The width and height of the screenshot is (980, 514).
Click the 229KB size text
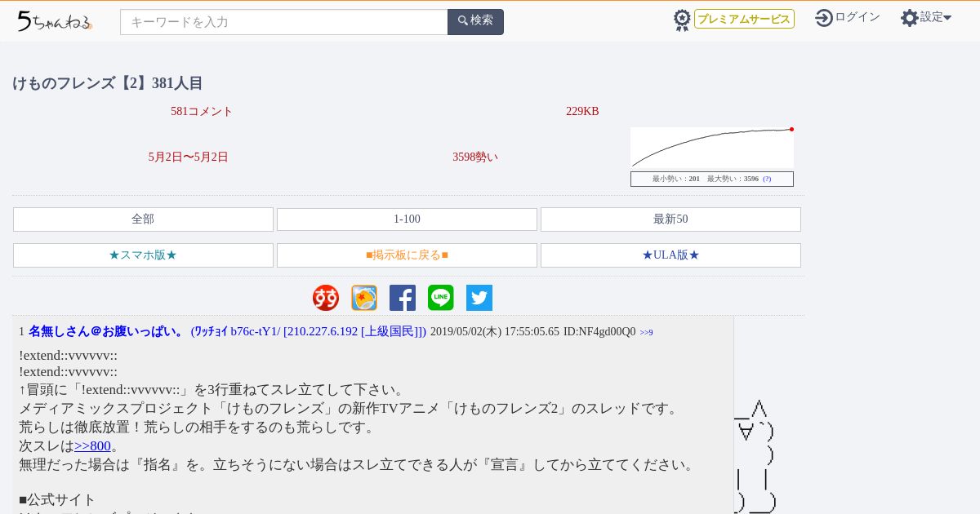(582, 112)
